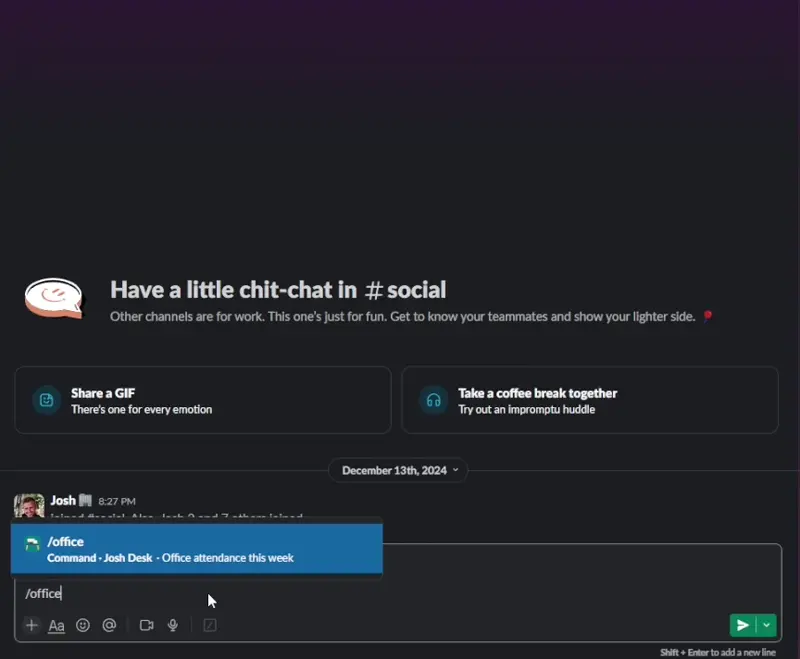Click the plus attach icon in composer
Viewport: 800px width, 659px height.
coord(32,625)
